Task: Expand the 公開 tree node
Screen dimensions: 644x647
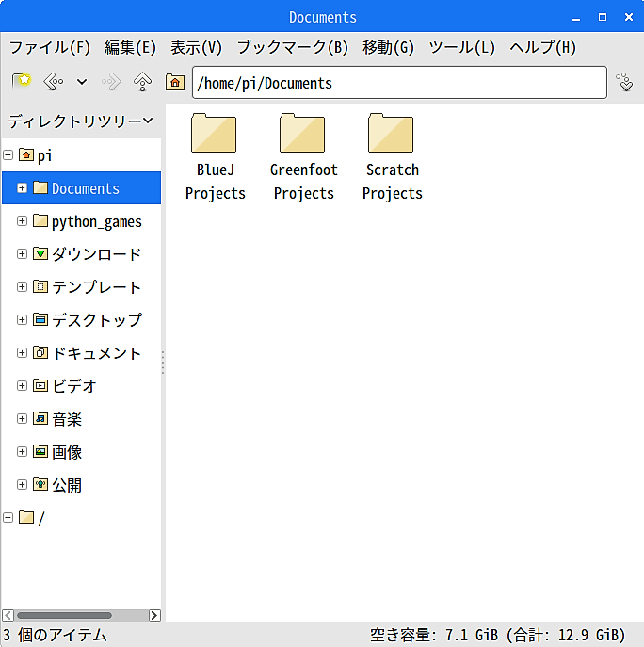Action: 22,484
